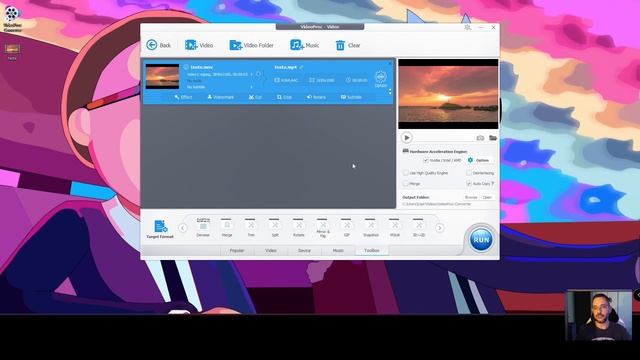This screenshot has width=640, height=360.
Task: Open codec Option gear for the video
Action: coord(380,79)
